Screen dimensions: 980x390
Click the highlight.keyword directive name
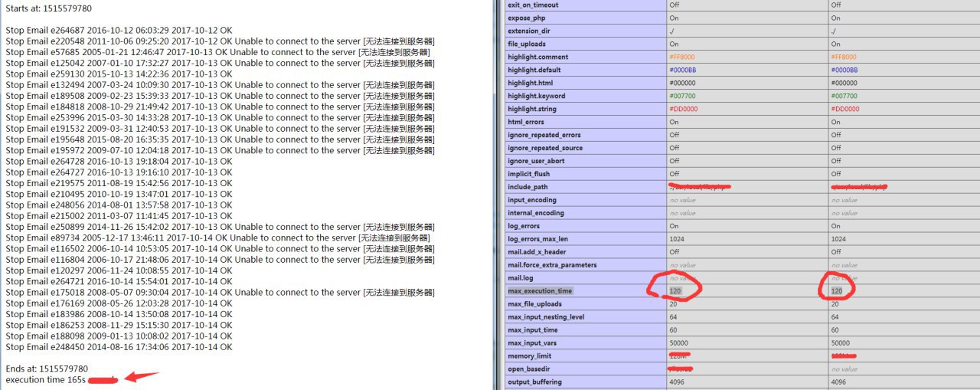click(536, 96)
